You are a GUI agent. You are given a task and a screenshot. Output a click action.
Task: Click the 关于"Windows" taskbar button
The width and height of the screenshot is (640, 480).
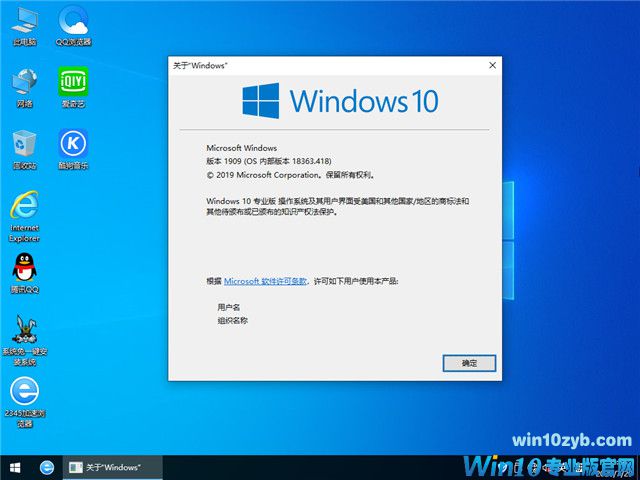coord(105,467)
